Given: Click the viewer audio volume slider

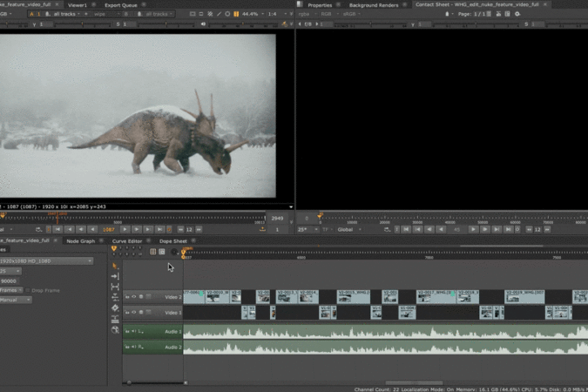Looking at the screenshot, I should (x=243, y=24).
